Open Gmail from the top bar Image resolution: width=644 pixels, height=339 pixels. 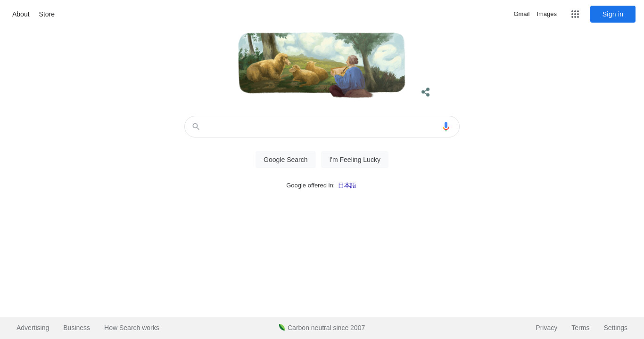click(521, 14)
